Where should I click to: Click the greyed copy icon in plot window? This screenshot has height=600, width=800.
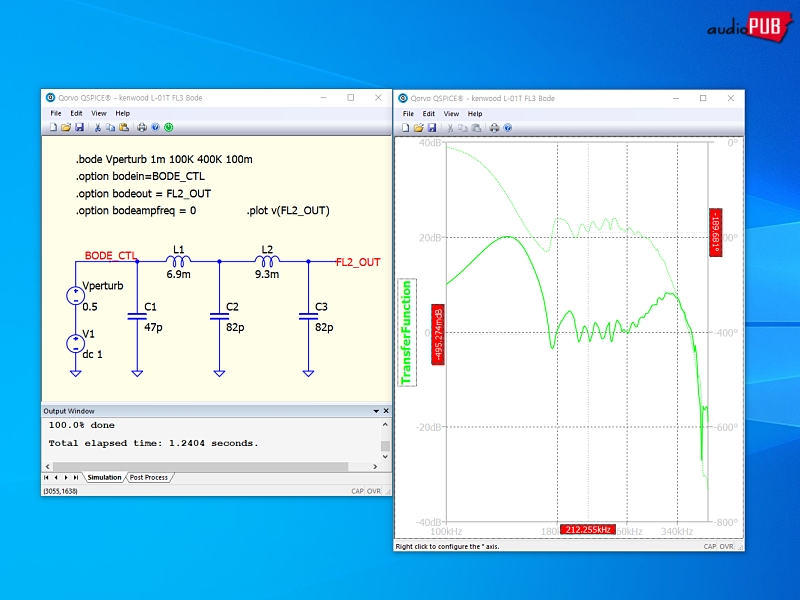pos(463,128)
